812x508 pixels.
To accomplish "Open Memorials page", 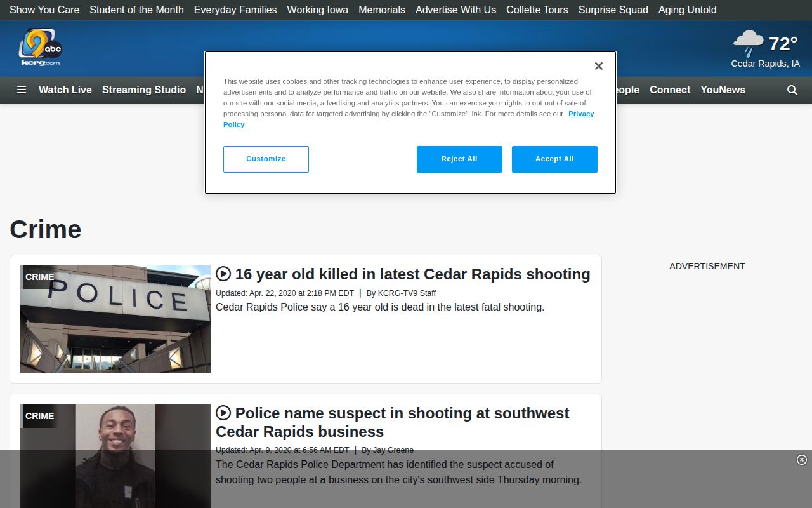I will tap(382, 10).
